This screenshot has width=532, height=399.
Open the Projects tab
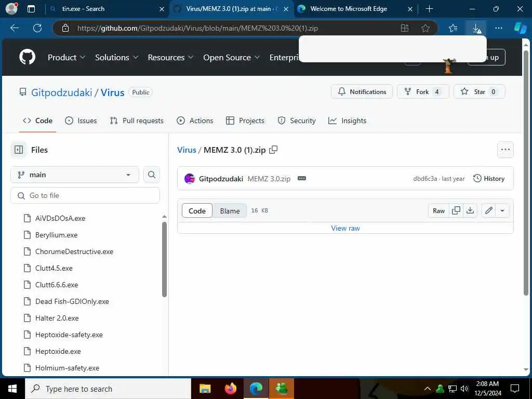pos(245,121)
